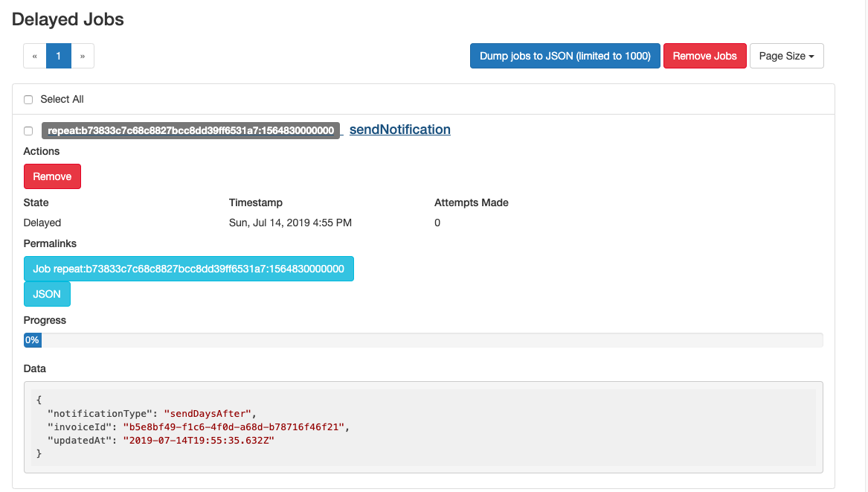Open the Page Size dropdown
This screenshot has height=492, width=868.
[786, 56]
